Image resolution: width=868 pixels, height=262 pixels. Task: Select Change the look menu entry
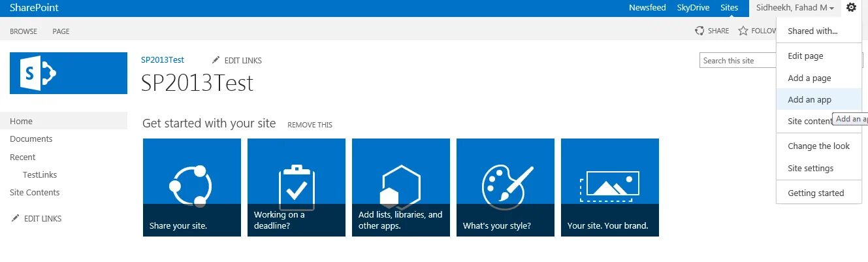pos(819,146)
